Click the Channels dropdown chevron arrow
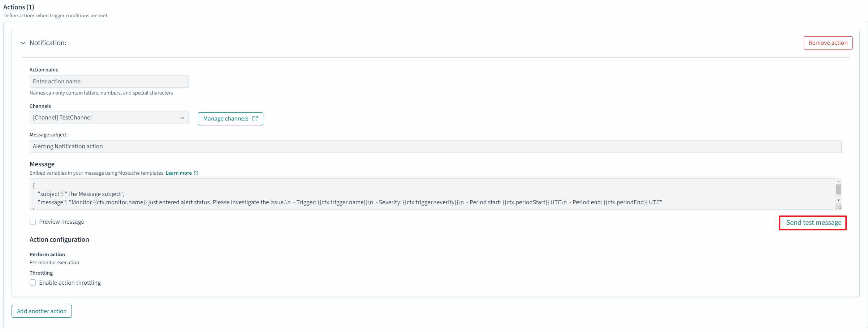Image resolution: width=868 pixels, height=332 pixels. (182, 118)
